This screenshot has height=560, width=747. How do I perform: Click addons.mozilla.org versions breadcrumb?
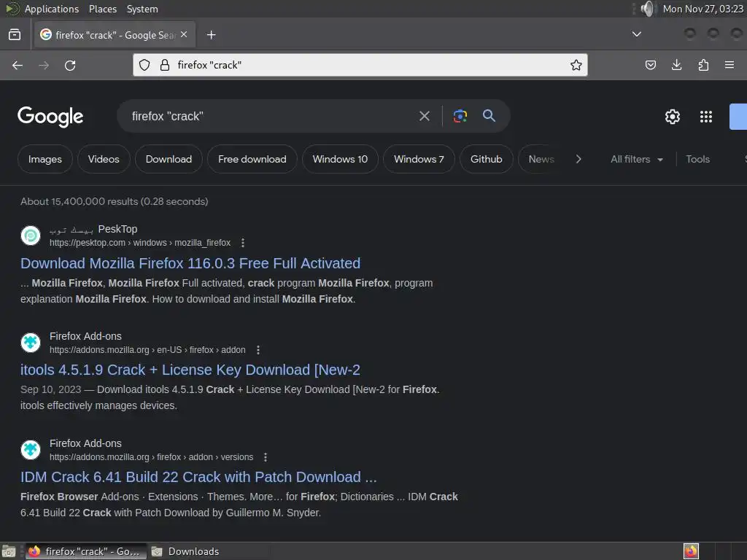tap(151, 457)
